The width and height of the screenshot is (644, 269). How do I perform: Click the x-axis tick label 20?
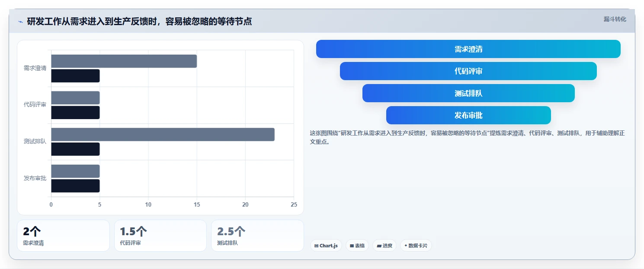coord(245,205)
